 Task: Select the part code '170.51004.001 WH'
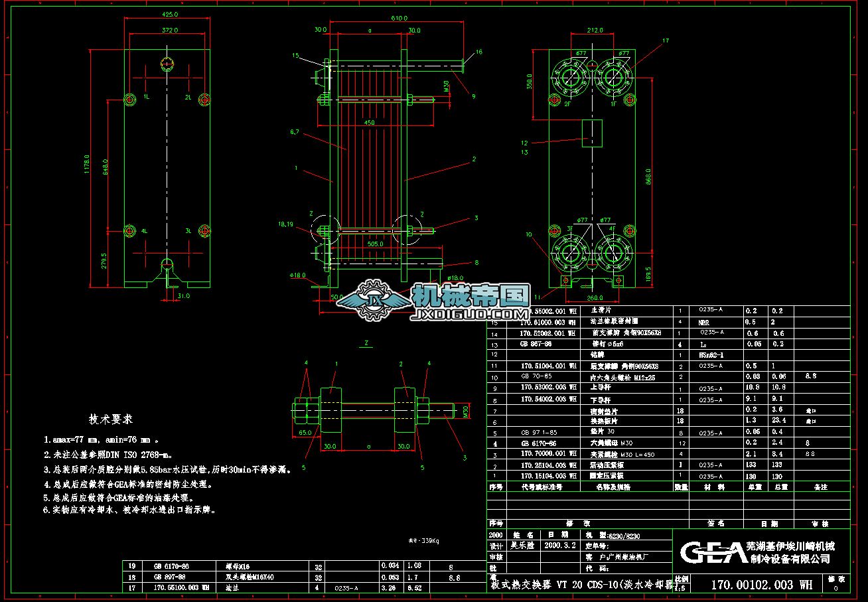[x=547, y=365]
